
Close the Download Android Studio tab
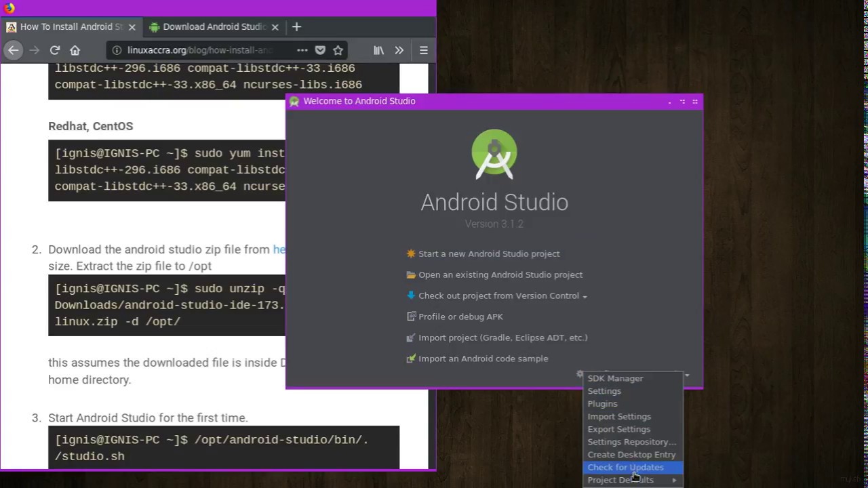[x=275, y=27]
